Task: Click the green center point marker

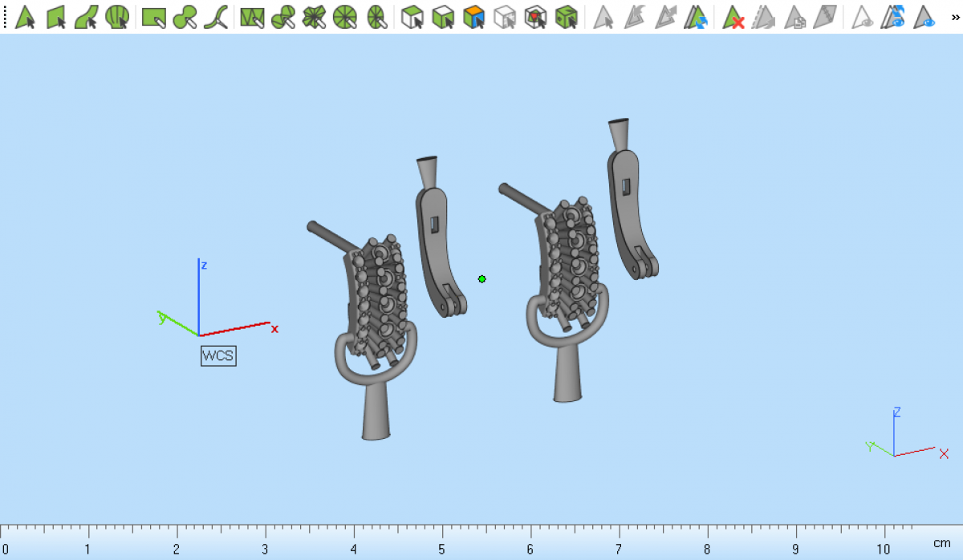Action: click(481, 279)
